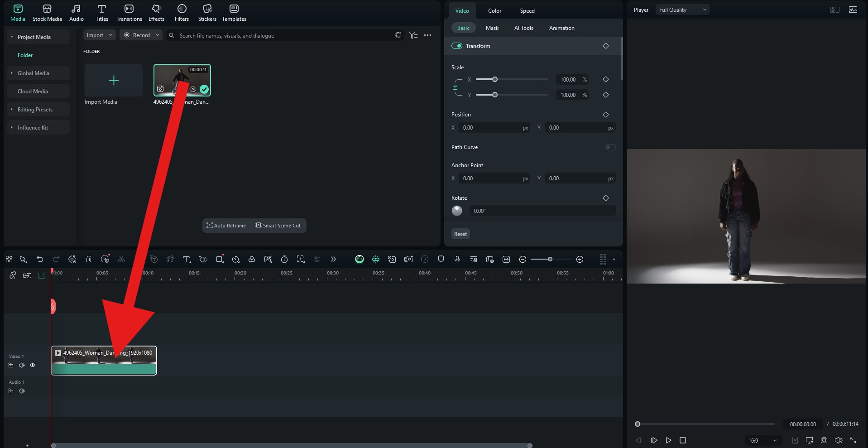Switch to the Stock Media tab
This screenshot has height=448, width=868.
[x=47, y=13]
